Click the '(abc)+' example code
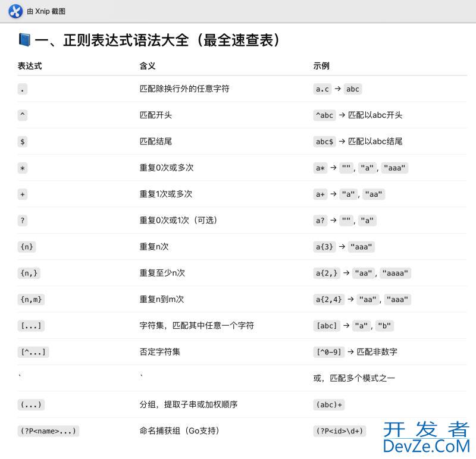The height and width of the screenshot is (459, 476). (x=329, y=405)
